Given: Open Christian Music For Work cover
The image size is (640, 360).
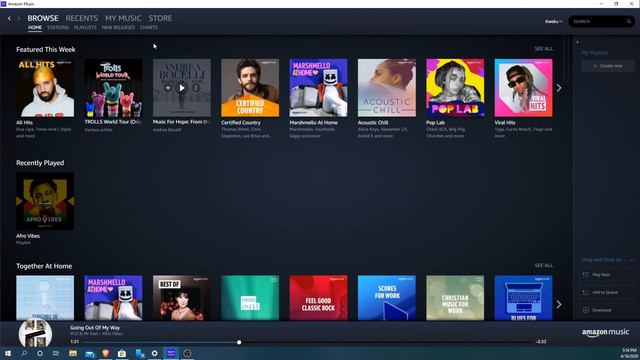Looking at the screenshot, I should click(x=455, y=298).
